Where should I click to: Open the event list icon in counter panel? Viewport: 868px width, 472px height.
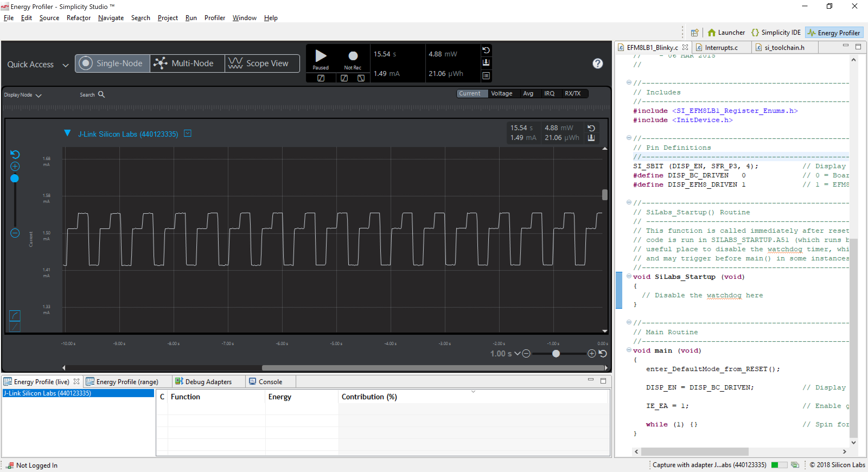click(486, 76)
